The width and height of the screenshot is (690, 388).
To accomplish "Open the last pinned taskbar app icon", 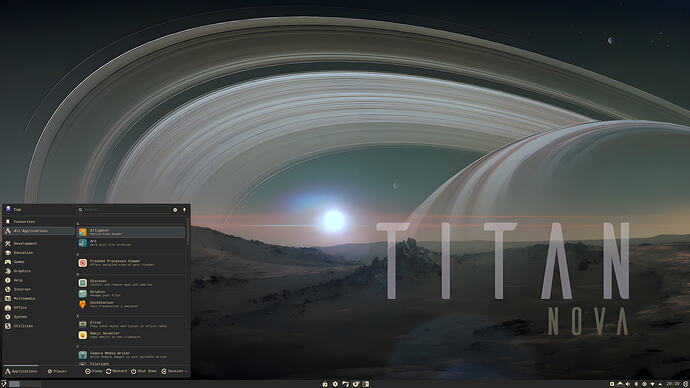I will click(x=366, y=384).
